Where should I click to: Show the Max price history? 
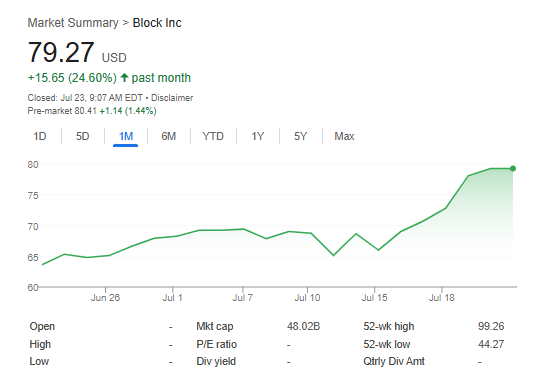[x=344, y=136]
